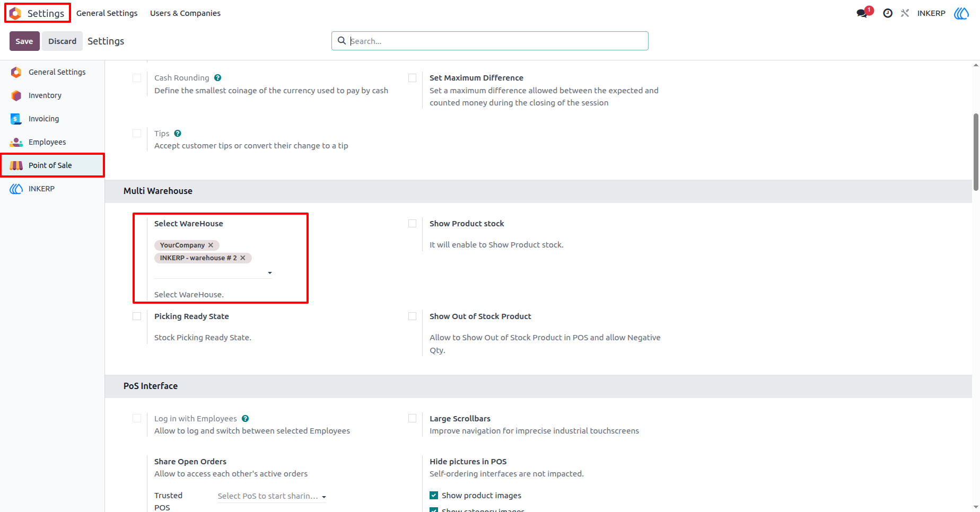Click the developer tools wrench icon
Image resolution: width=980 pixels, height=512 pixels.
tap(905, 13)
